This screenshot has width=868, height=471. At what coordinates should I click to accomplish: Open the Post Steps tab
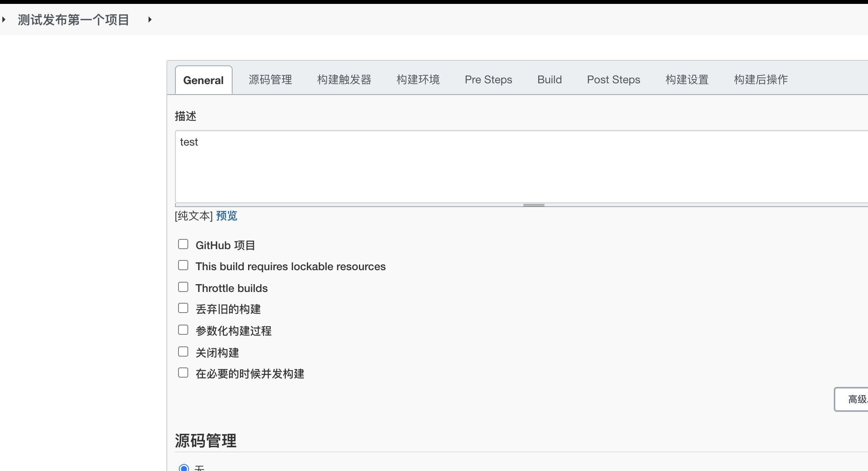pos(613,80)
